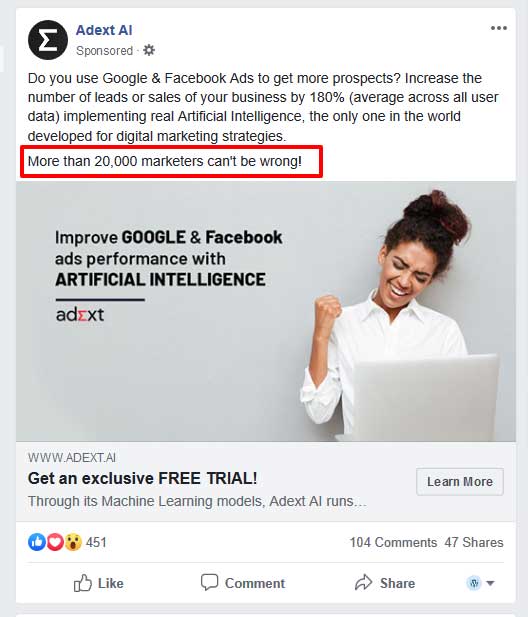The height and width of the screenshot is (617, 528).
Task: Open the post-as profile selector dropdown
Action: pos(480,583)
